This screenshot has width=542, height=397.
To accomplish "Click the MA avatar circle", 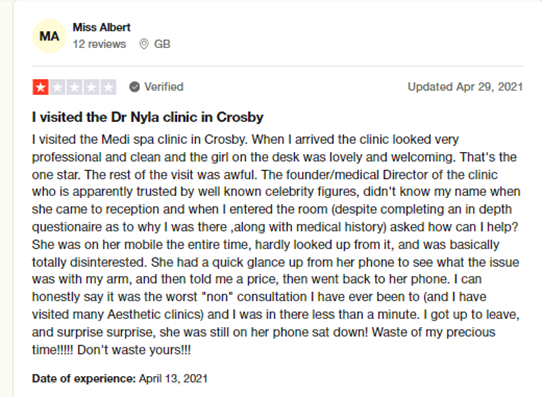I will pos(49,36).
